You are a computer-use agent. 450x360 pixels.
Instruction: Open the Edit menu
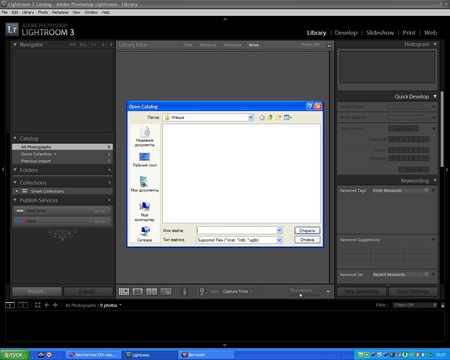pos(15,12)
